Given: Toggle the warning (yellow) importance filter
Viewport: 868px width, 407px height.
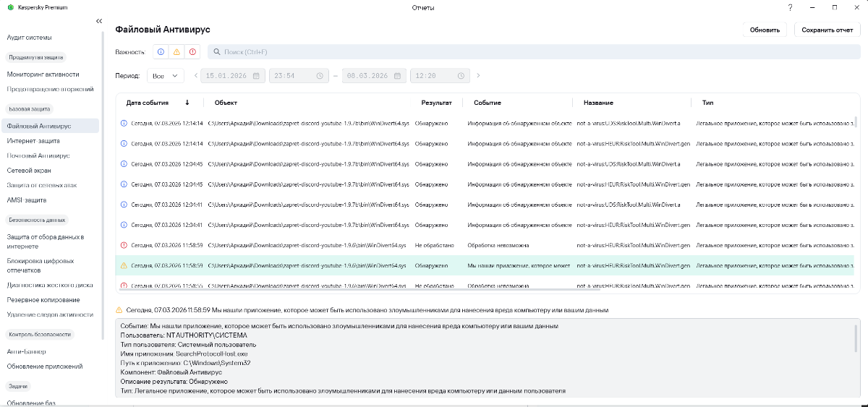Looking at the screenshot, I should pos(176,52).
